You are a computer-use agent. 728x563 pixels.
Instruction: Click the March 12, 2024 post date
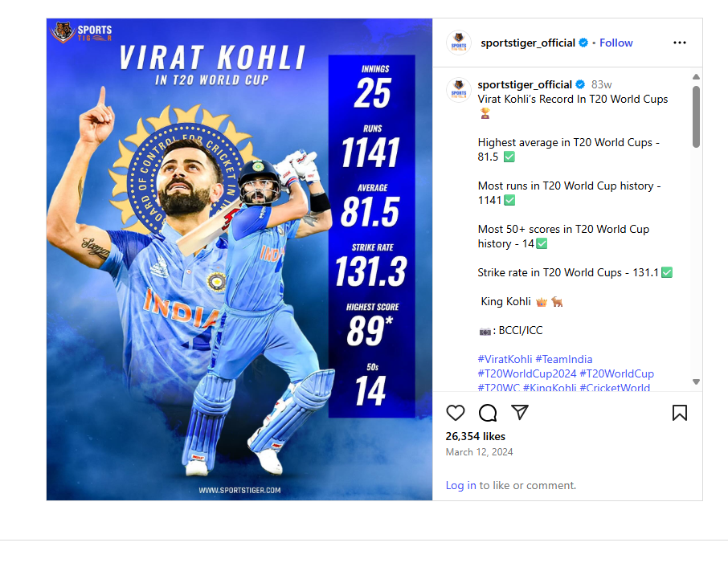[x=479, y=452]
